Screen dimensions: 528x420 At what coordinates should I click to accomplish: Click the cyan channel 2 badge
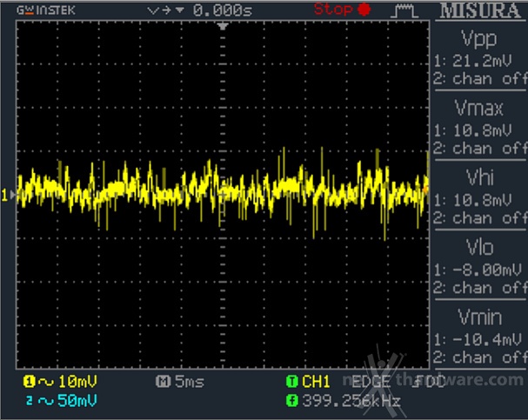[x=30, y=401]
